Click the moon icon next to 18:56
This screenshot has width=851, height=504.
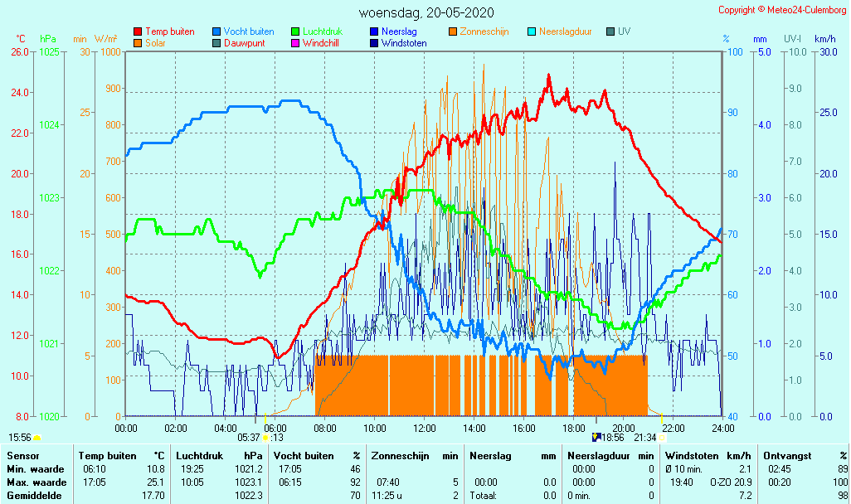tap(596, 437)
